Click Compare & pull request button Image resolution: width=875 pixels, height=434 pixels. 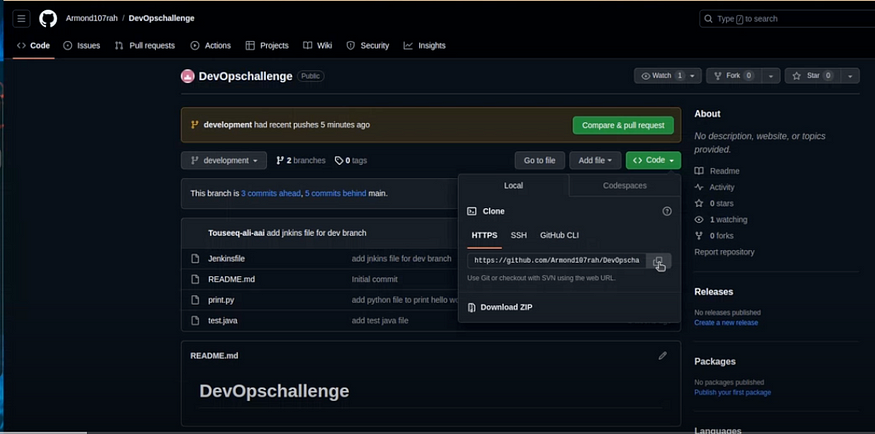coord(623,126)
